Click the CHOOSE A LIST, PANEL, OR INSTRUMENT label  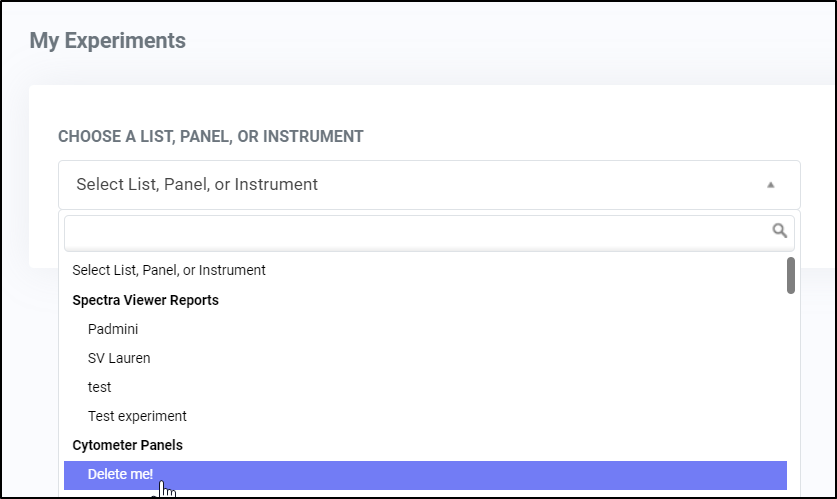(210, 137)
